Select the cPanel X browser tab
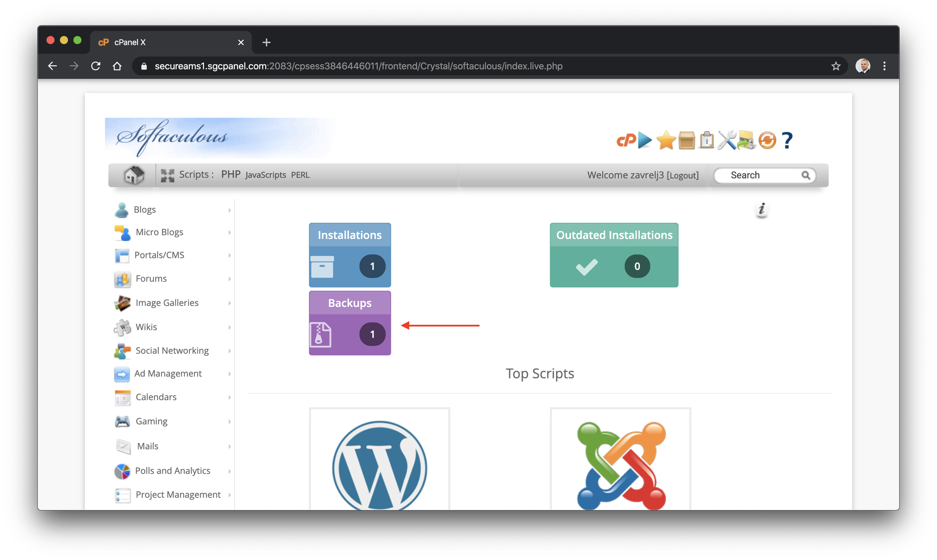The height and width of the screenshot is (560, 937). pos(171,42)
